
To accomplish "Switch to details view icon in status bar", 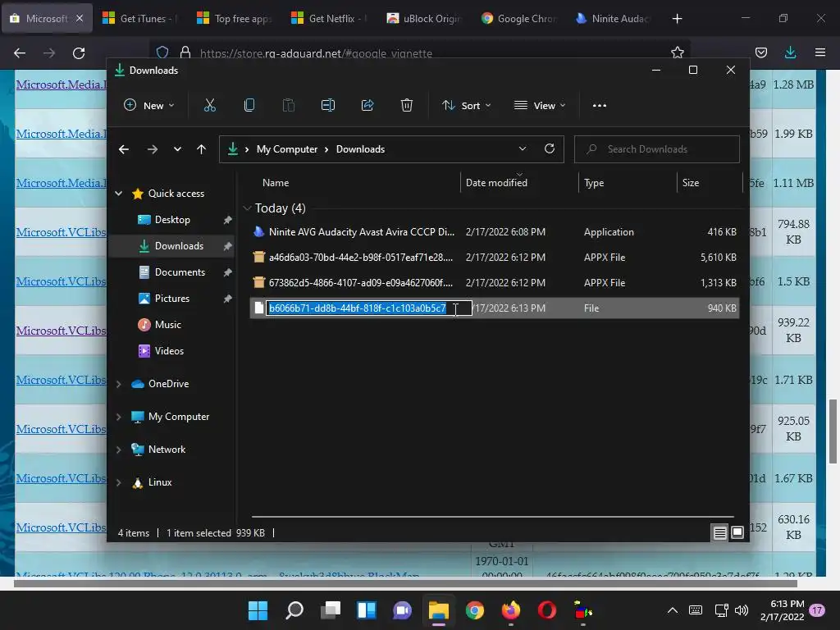I will [719, 532].
